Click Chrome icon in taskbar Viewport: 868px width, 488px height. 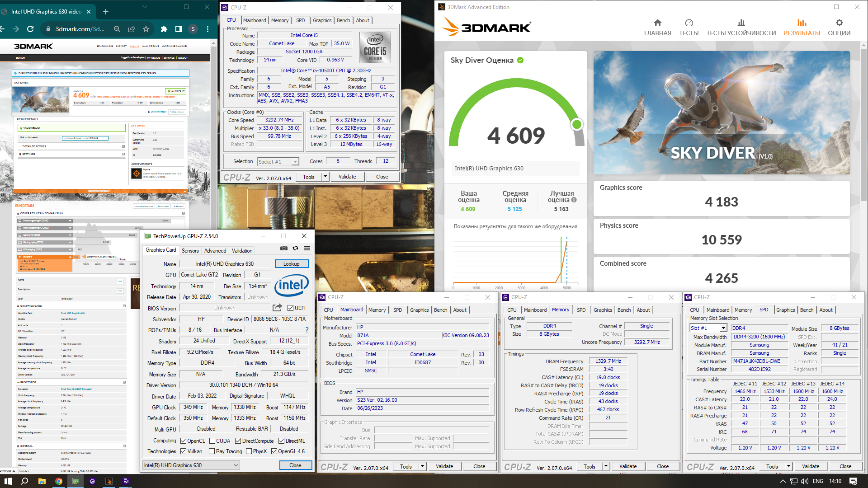(x=58, y=481)
